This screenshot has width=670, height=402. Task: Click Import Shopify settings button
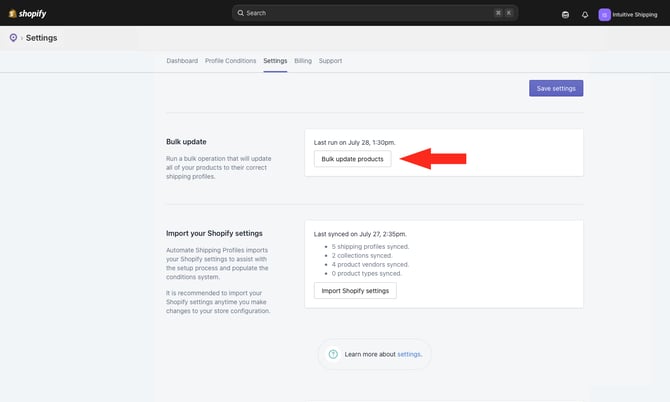click(x=355, y=290)
